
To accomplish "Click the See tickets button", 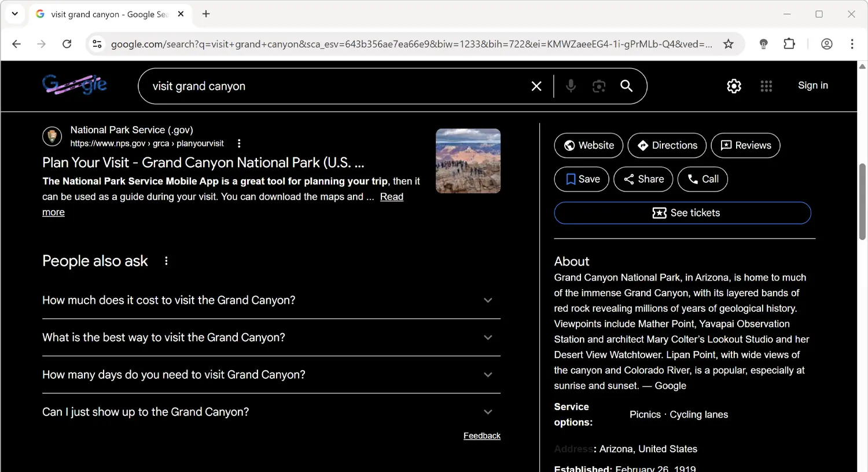I will point(682,212).
